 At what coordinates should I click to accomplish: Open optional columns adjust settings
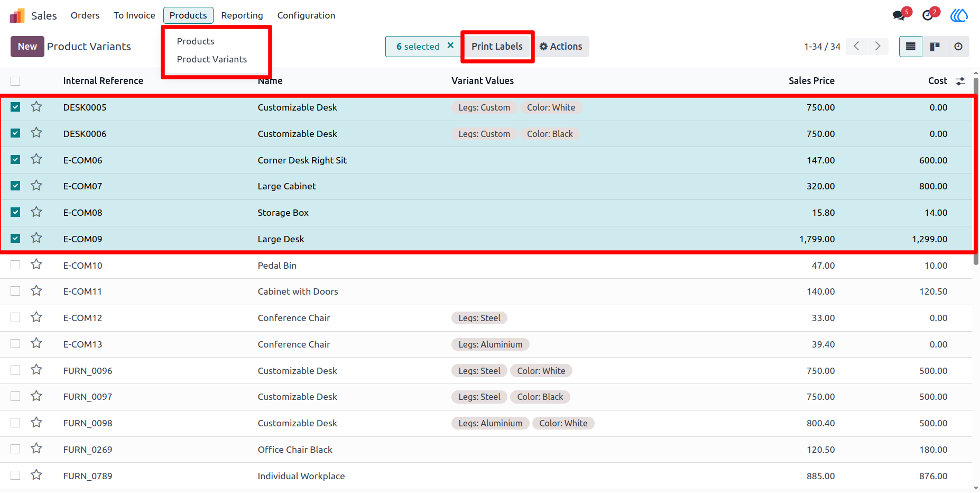click(x=960, y=81)
